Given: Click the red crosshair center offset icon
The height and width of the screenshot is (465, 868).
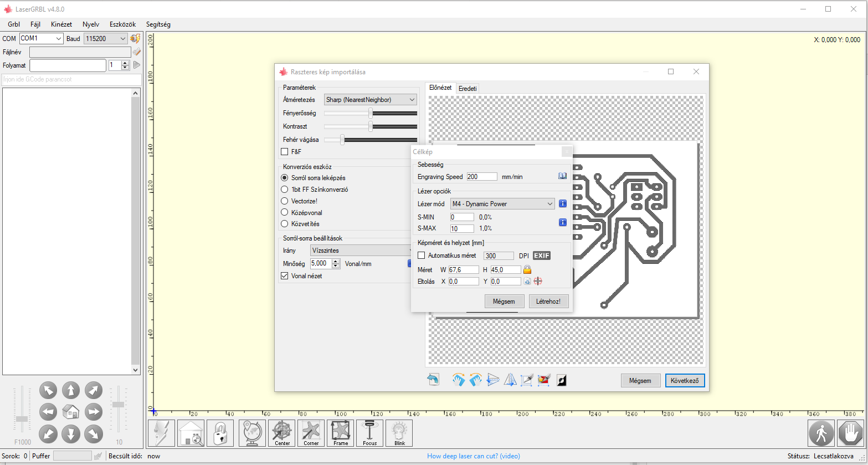Looking at the screenshot, I should [537, 281].
